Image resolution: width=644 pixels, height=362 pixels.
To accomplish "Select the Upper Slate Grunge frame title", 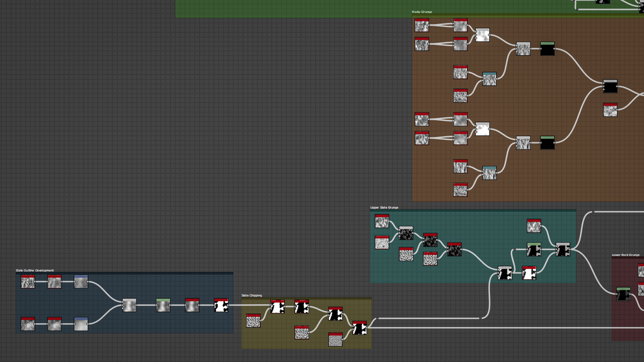I will tap(384, 207).
